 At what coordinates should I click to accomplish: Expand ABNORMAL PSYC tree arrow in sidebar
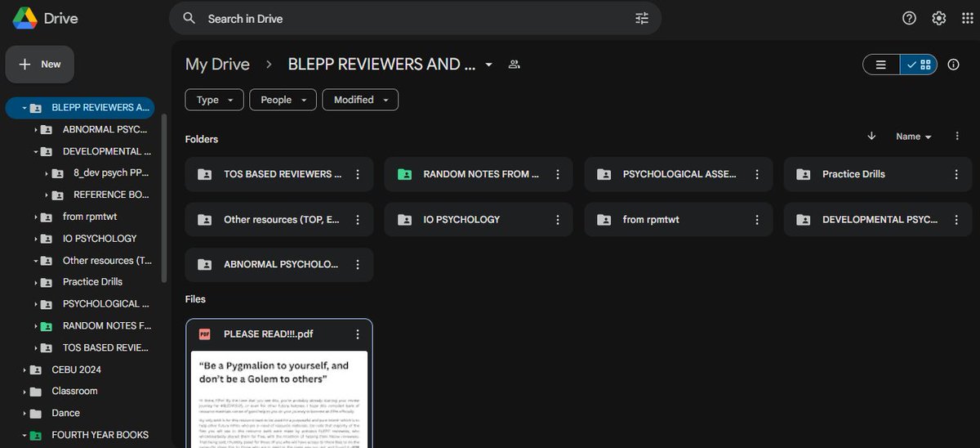(x=36, y=129)
